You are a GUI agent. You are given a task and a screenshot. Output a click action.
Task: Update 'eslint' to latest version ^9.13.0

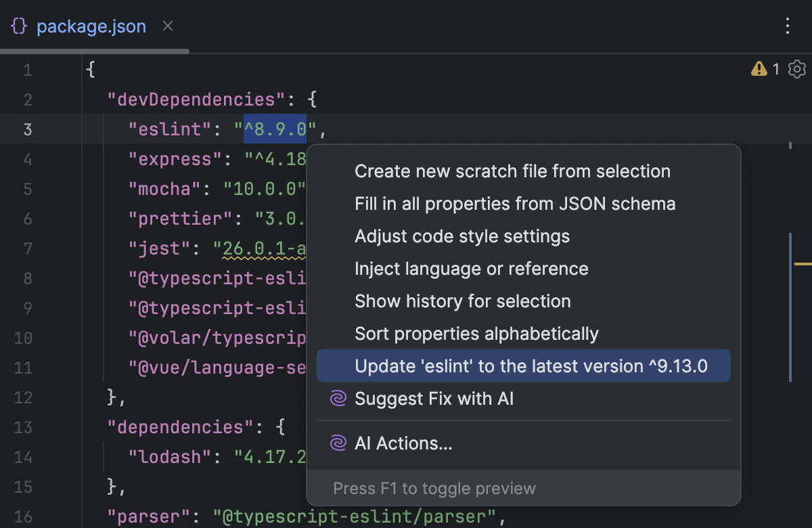[x=531, y=366]
